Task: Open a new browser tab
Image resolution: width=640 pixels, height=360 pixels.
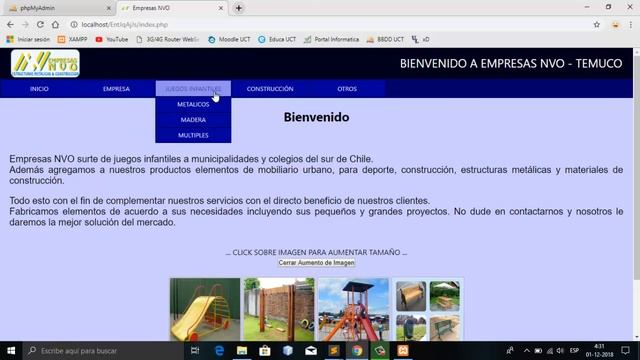Action: [x=239, y=8]
